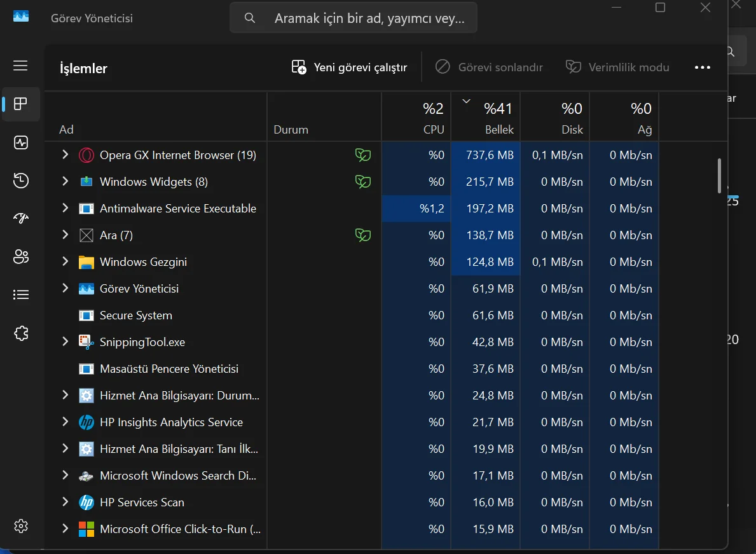
Task: Click efficiency leaf icon for Opera GX
Action: point(362,155)
